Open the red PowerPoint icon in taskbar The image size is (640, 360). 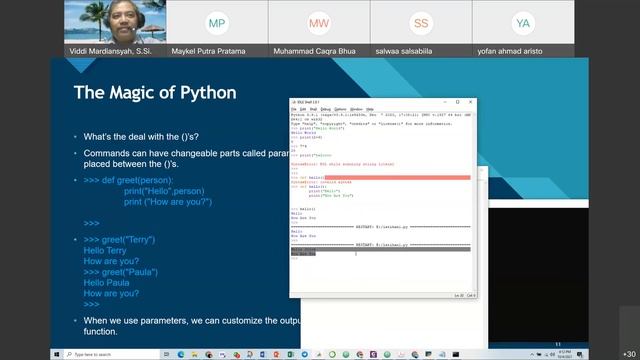(276, 354)
